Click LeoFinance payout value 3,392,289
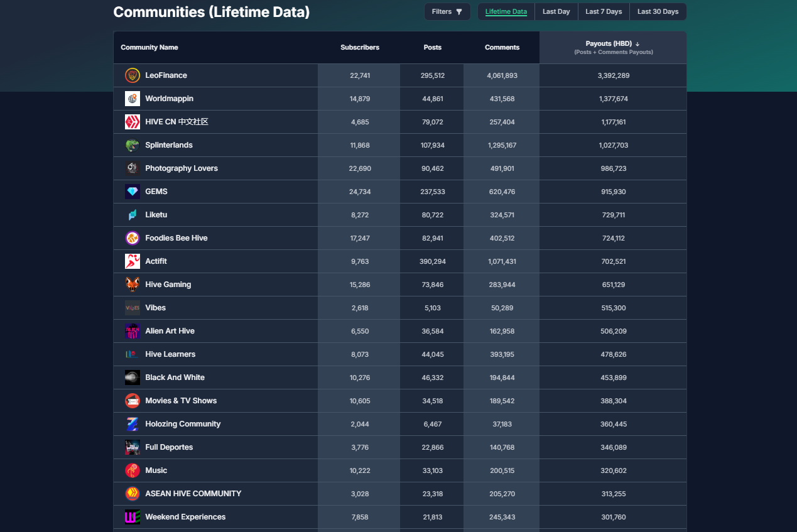Viewport: 797px width, 532px height. pos(614,75)
